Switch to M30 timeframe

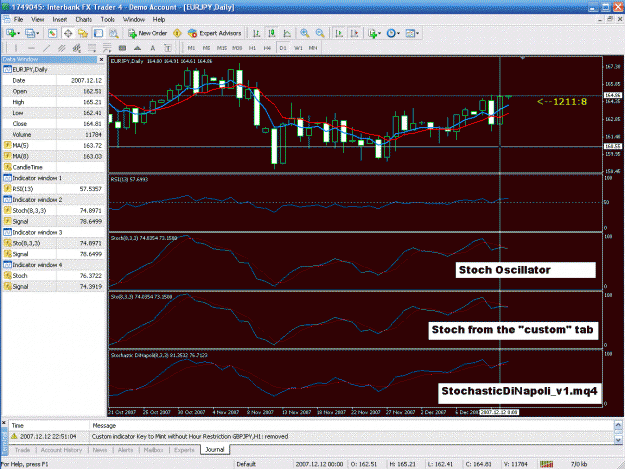tap(237, 48)
